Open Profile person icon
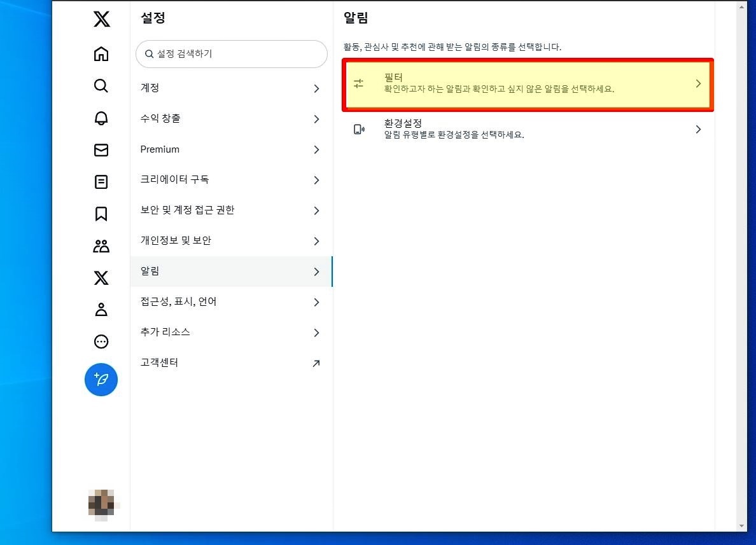Viewport: 756px width, 545px height. coord(101,310)
